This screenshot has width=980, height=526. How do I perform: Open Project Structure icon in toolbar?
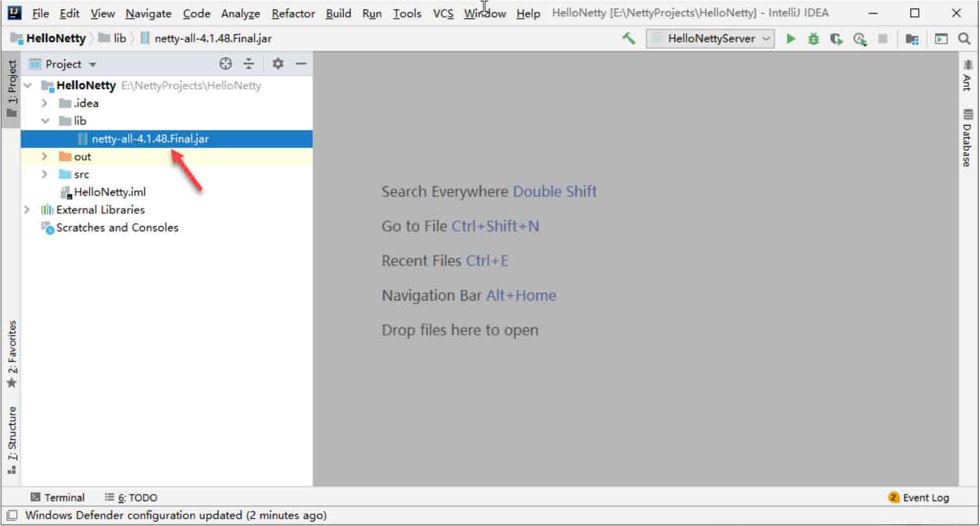pyautogui.click(x=912, y=39)
